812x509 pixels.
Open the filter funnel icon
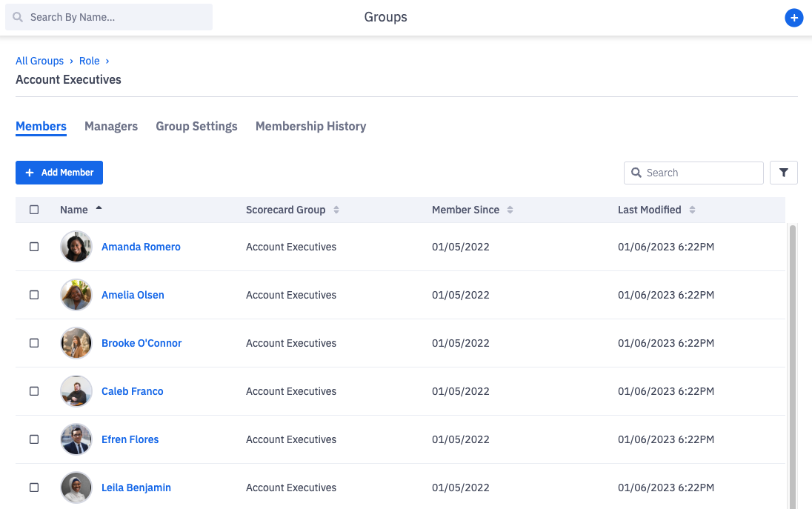(783, 173)
